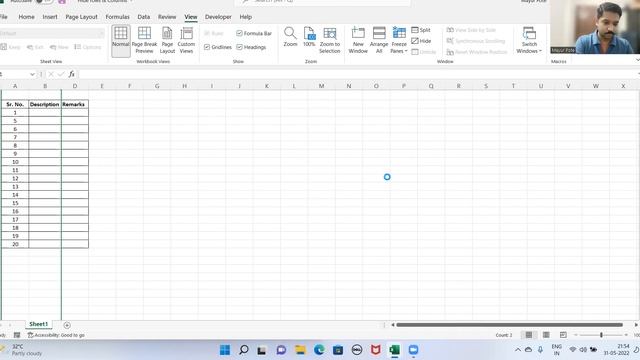Hide the current window
Screen dimensions: 640x360
421,41
